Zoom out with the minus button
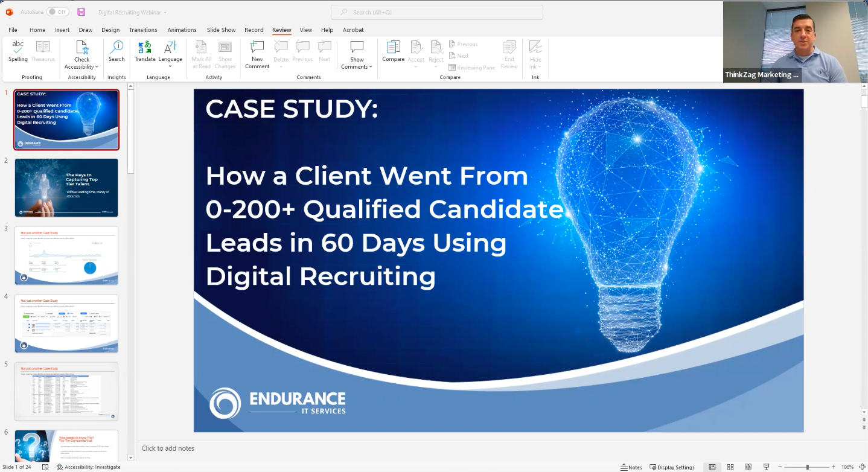This screenshot has height=472, width=868. (x=781, y=467)
